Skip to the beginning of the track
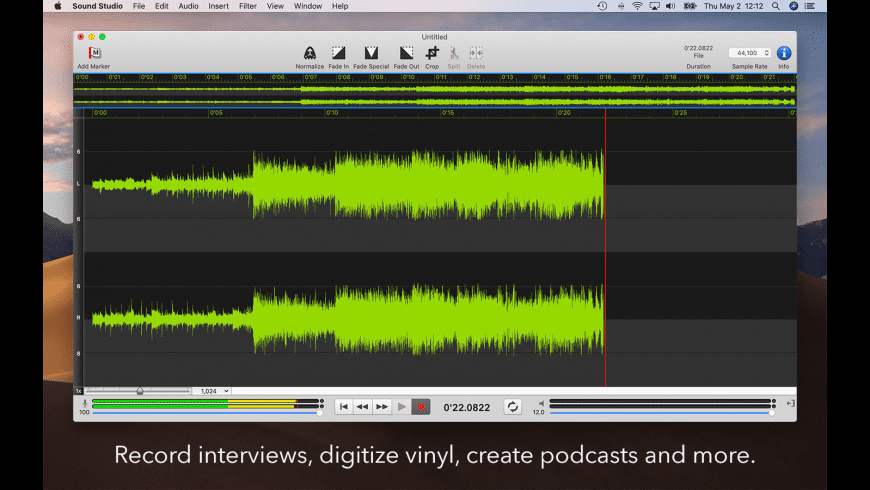The width and height of the screenshot is (870, 490). pos(343,407)
